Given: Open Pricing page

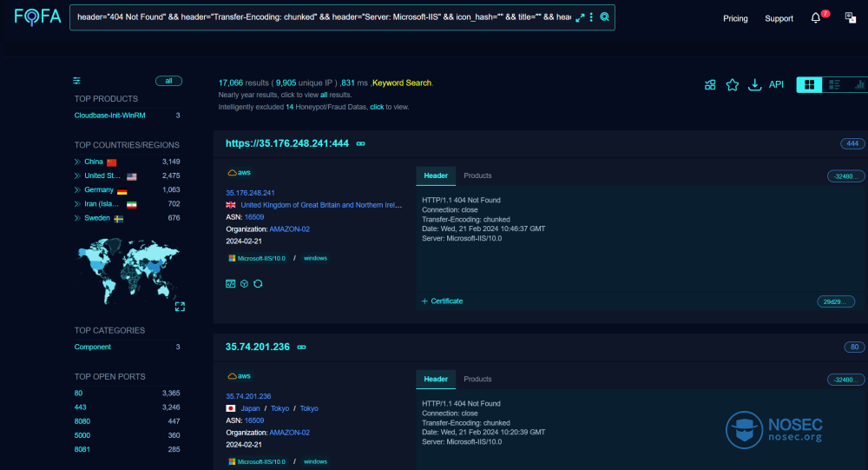Looking at the screenshot, I should tap(735, 19).
